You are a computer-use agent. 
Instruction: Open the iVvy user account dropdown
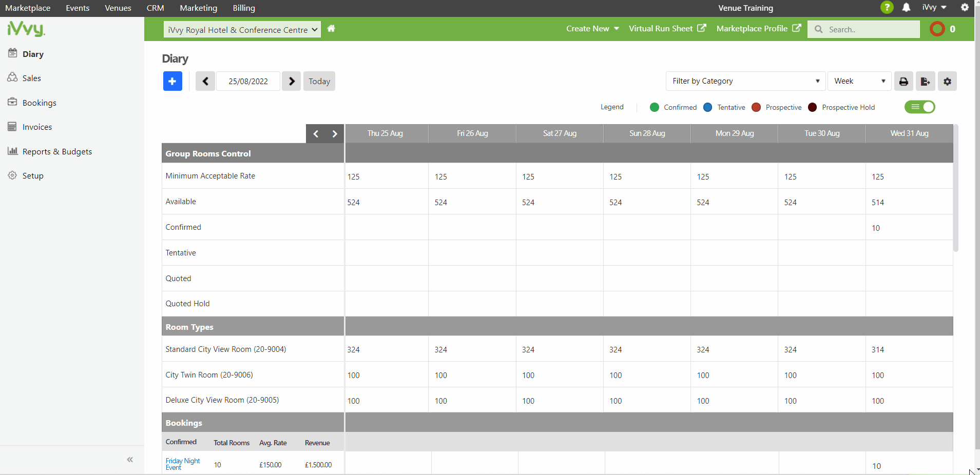point(934,7)
